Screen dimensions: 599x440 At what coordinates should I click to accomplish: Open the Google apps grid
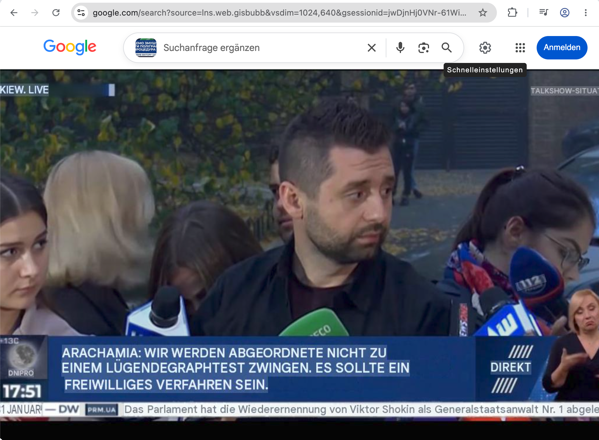pos(520,48)
